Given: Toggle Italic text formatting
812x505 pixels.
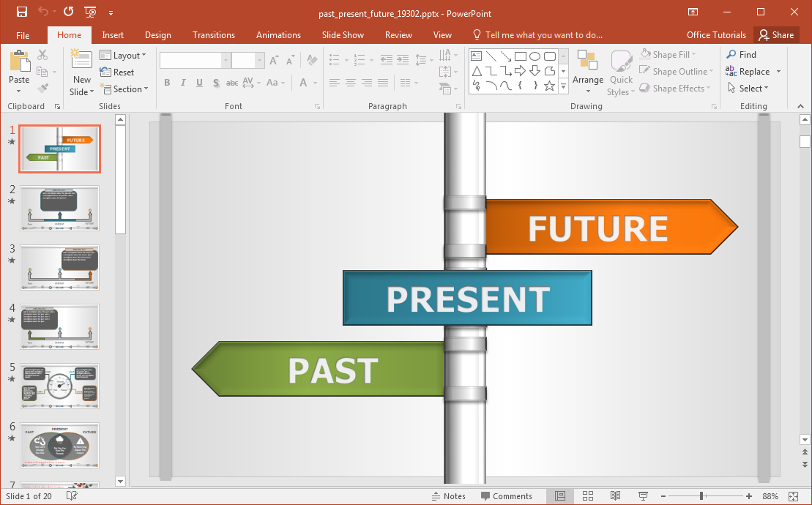Looking at the screenshot, I should [x=183, y=83].
